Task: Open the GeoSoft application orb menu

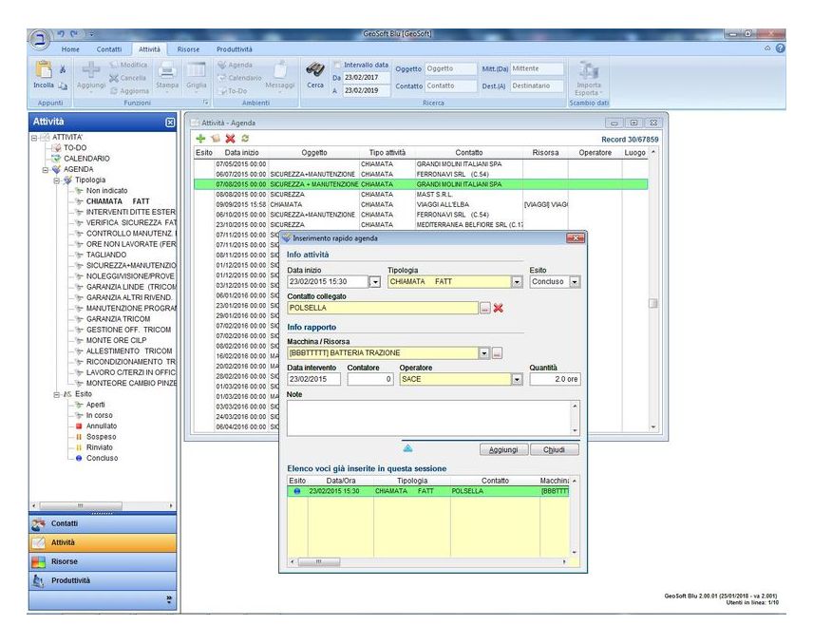Action: tap(39, 40)
